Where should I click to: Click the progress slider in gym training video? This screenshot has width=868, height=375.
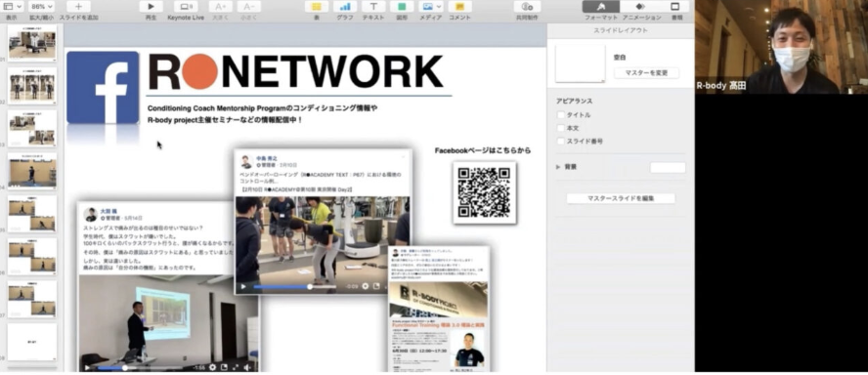point(295,286)
